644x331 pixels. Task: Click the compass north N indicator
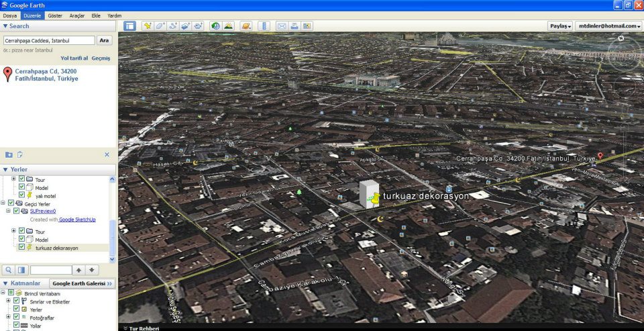pos(621,38)
